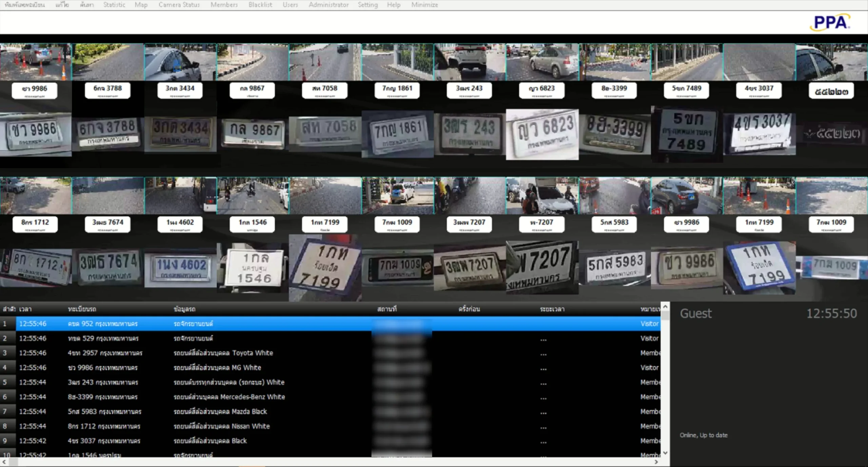Image resolution: width=868 pixels, height=467 pixels.
Task: Open the Administrator menu
Action: pyautogui.click(x=328, y=5)
